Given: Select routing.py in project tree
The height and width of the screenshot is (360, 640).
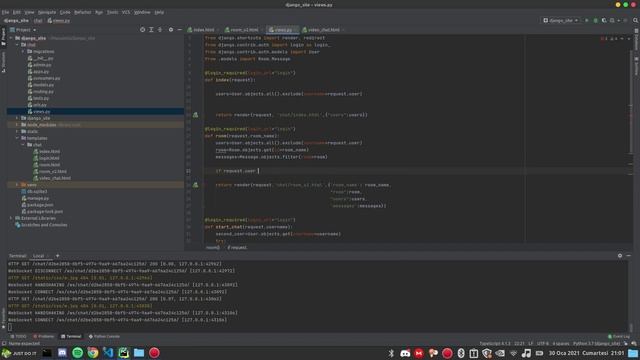Looking at the screenshot, I should point(41,91).
